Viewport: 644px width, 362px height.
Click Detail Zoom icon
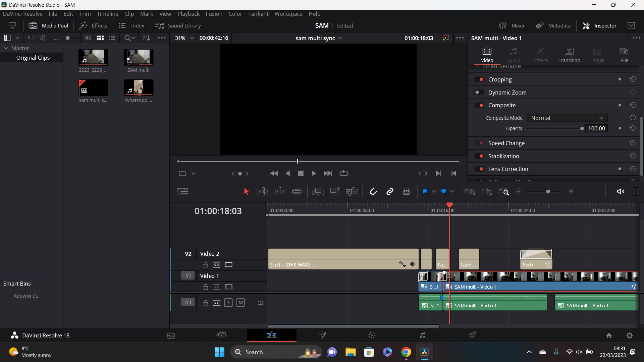486,191
